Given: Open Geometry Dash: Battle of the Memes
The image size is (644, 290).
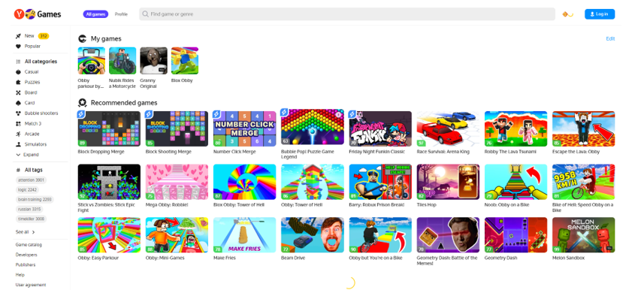Looking at the screenshot, I should tap(448, 235).
